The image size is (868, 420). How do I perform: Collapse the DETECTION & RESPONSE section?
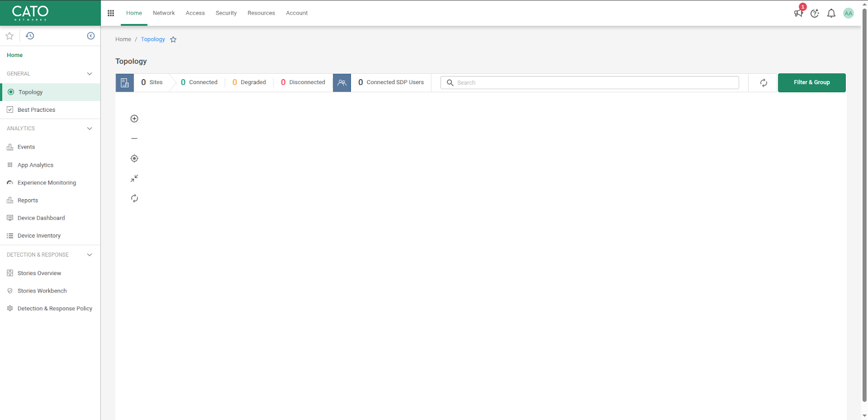click(x=90, y=255)
